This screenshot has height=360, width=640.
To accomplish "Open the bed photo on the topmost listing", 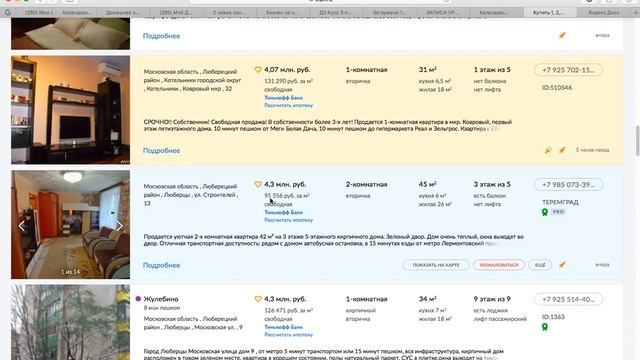I will click(x=71, y=34).
